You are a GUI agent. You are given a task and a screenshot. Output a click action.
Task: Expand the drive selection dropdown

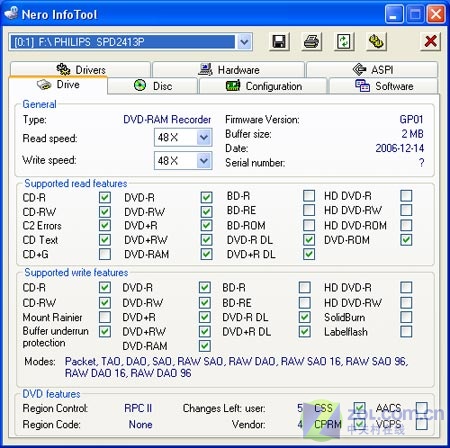(x=244, y=42)
